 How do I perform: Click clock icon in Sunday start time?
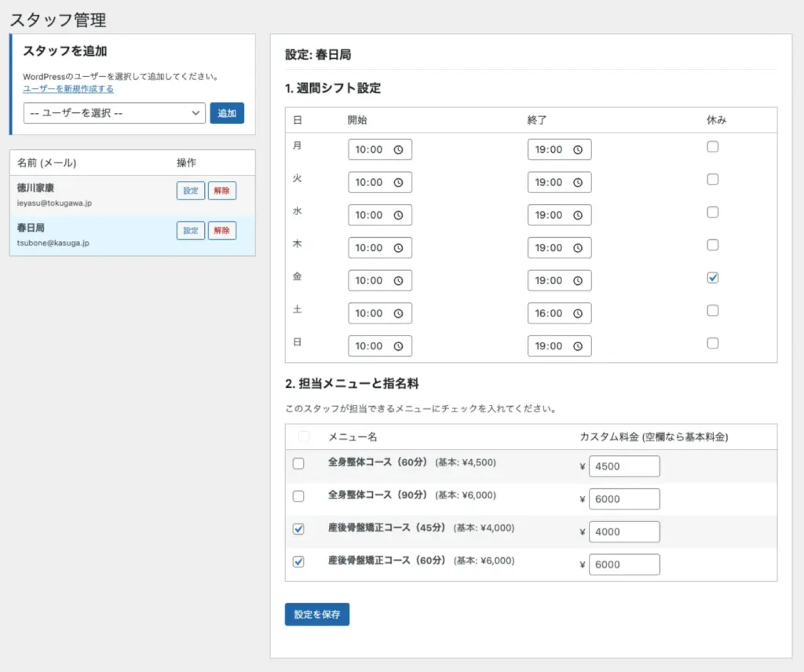pyautogui.click(x=398, y=346)
